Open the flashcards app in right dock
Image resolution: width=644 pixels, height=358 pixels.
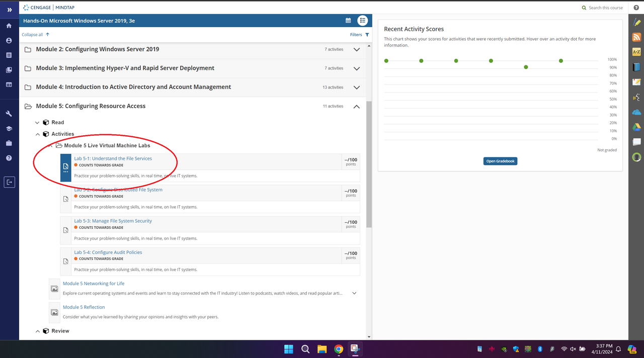636,142
